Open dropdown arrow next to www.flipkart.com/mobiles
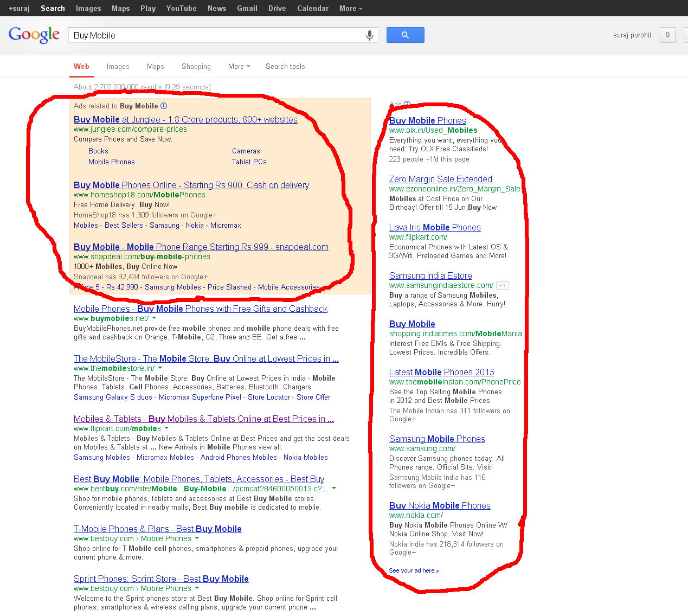This screenshot has width=688, height=616. 166,428
